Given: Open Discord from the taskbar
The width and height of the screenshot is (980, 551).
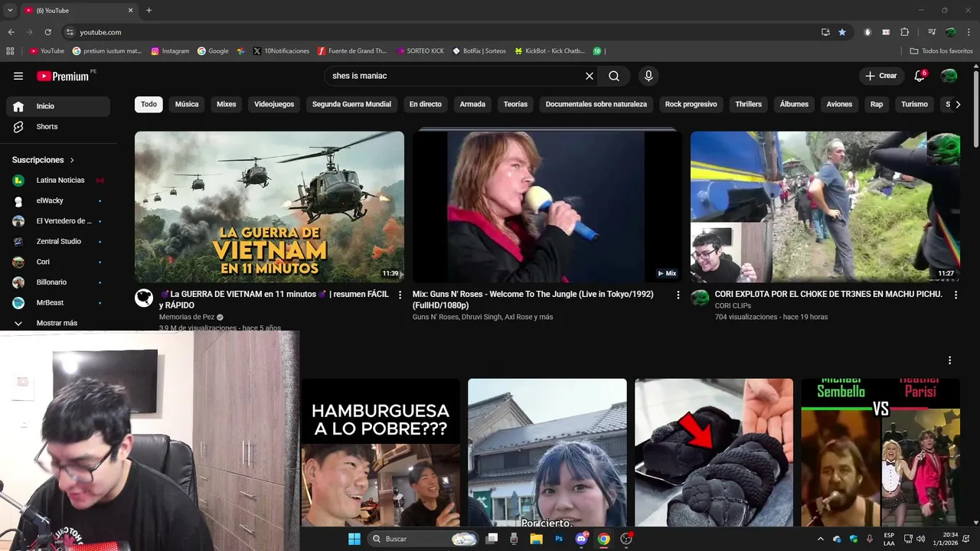Looking at the screenshot, I should coord(581,539).
